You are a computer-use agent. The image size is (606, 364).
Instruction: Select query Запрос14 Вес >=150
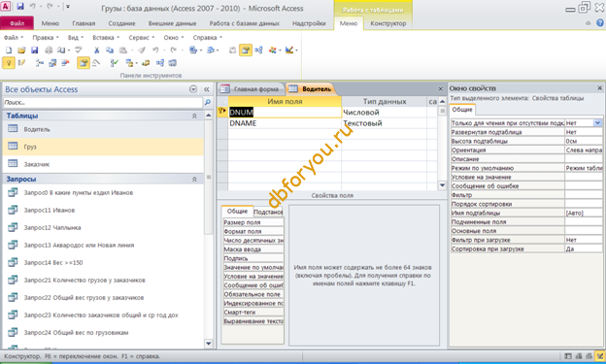(x=103, y=263)
